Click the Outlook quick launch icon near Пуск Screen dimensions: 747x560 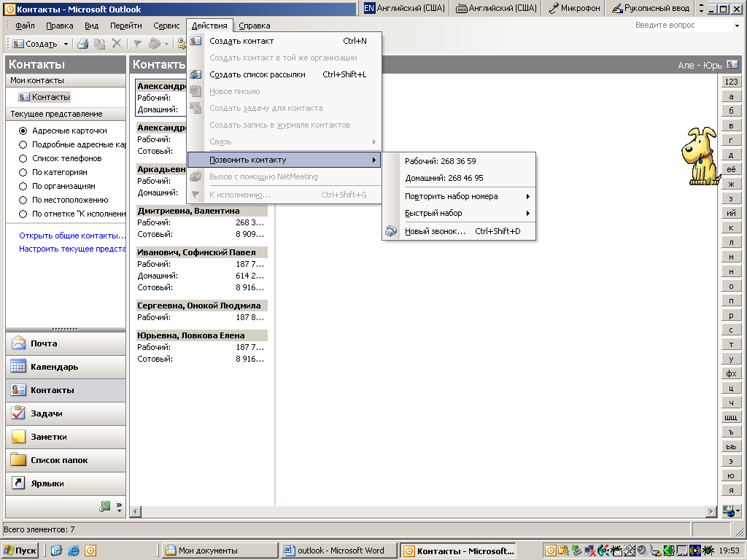90,551
